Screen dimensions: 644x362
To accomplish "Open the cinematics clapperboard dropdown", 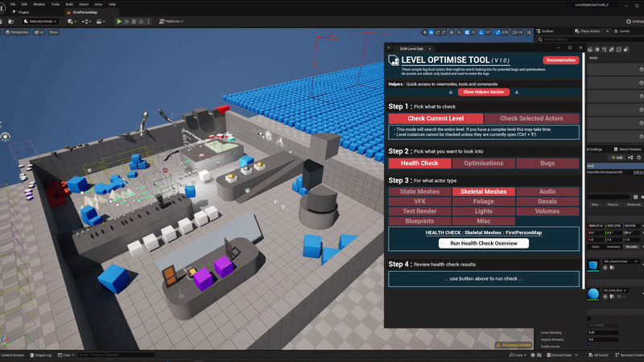I will coord(101,22).
